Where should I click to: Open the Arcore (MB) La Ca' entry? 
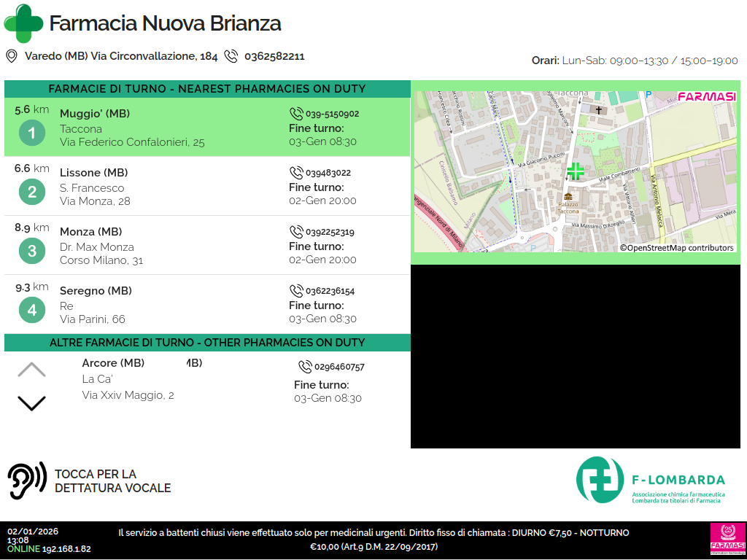(128, 379)
